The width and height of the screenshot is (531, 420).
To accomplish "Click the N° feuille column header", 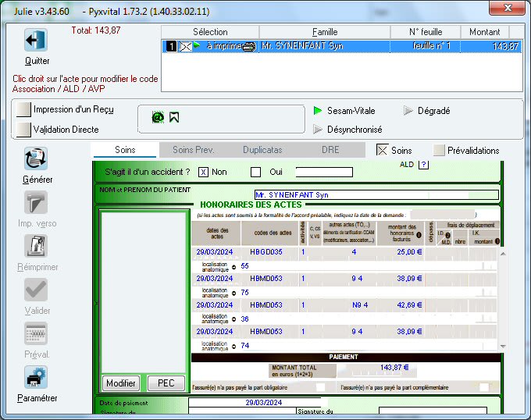I will (x=426, y=32).
